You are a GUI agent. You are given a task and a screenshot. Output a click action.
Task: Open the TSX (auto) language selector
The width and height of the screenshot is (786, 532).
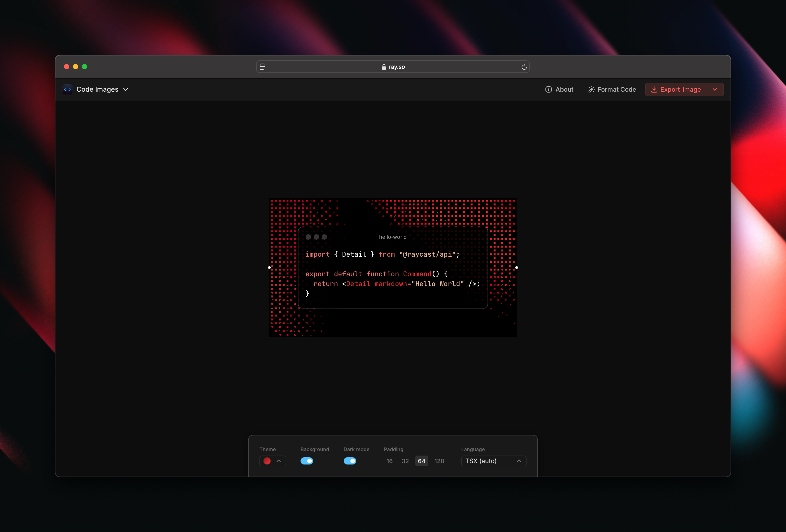[x=493, y=461]
